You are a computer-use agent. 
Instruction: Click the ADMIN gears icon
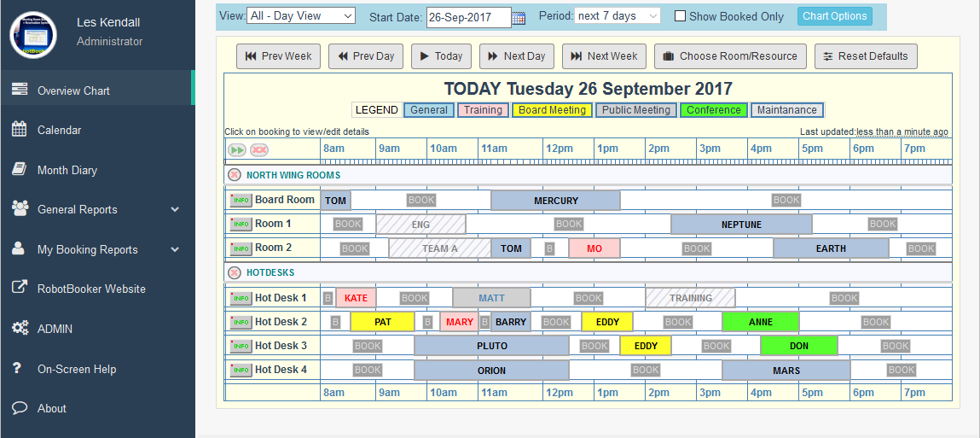point(20,328)
